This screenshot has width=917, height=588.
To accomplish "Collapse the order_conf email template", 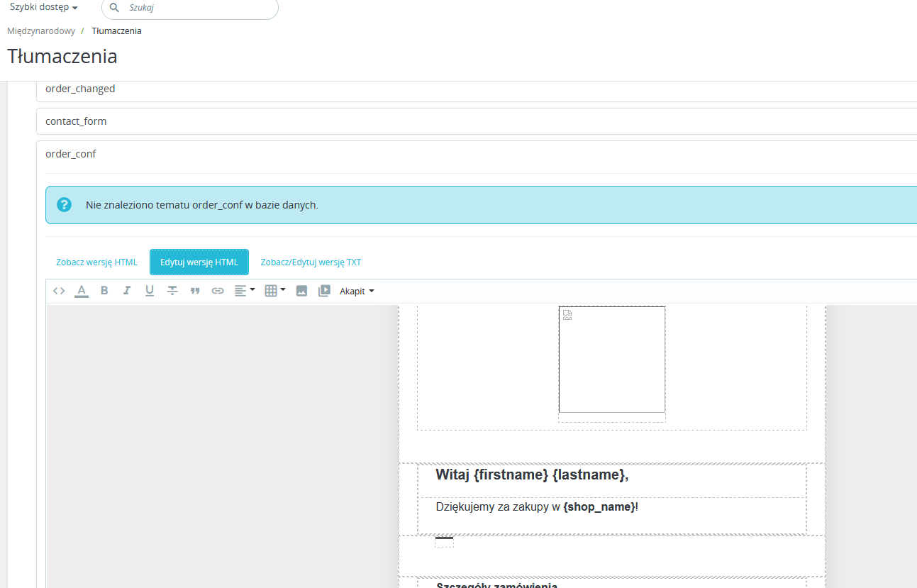I will [x=71, y=154].
